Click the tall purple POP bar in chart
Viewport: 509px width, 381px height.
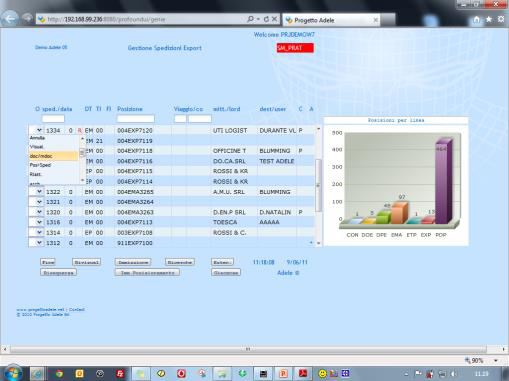[444, 182]
